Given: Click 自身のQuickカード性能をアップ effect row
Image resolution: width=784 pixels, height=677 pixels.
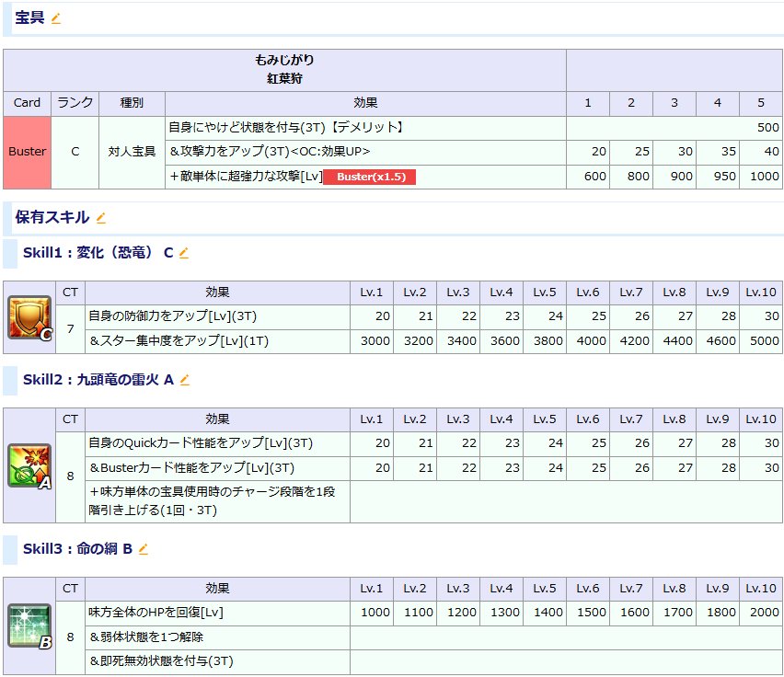Looking at the screenshot, I should click(217, 443).
